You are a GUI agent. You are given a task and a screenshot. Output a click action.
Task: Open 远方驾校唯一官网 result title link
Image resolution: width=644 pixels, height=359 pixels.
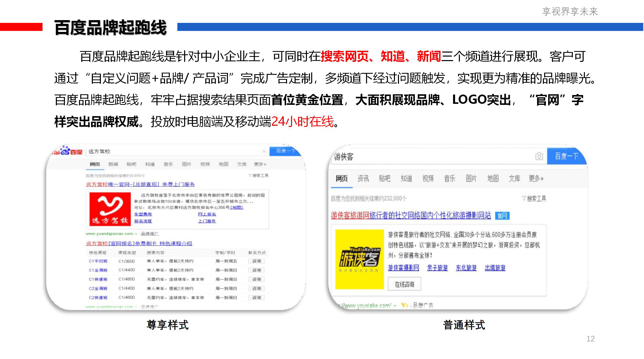click(140, 184)
